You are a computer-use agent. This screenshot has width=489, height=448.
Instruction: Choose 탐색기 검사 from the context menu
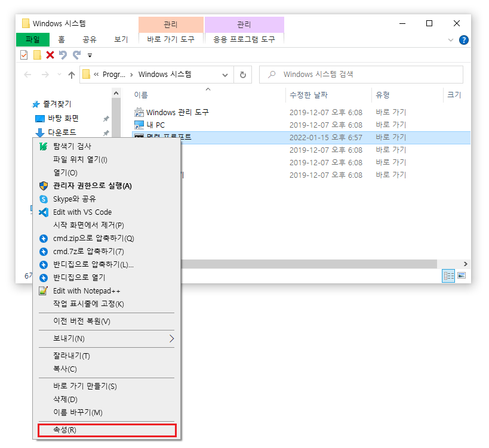click(x=107, y=146)
